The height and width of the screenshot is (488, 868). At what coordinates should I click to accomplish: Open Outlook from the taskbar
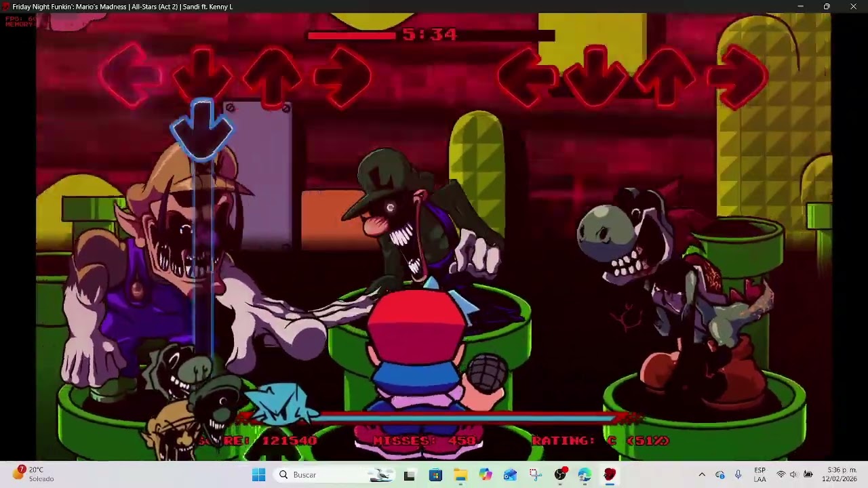coord(510,475)
